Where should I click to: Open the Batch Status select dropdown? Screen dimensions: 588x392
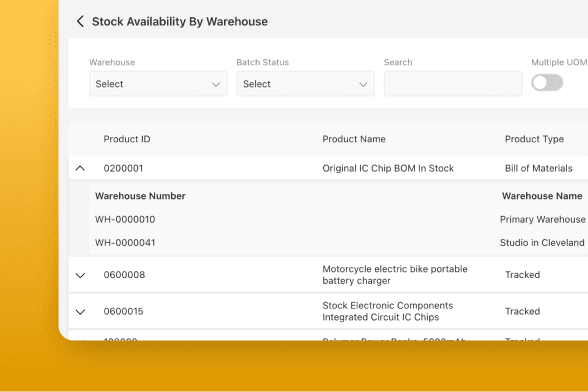305,84
